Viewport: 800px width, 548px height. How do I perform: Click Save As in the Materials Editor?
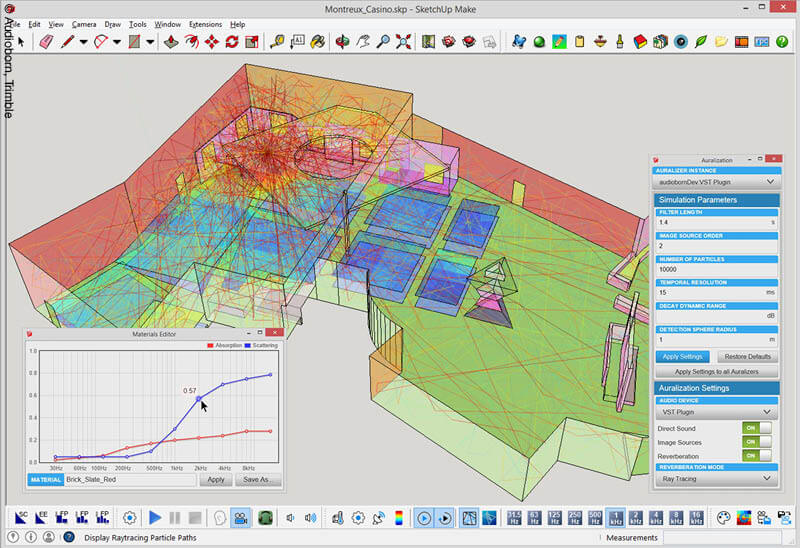click(257, 480)
